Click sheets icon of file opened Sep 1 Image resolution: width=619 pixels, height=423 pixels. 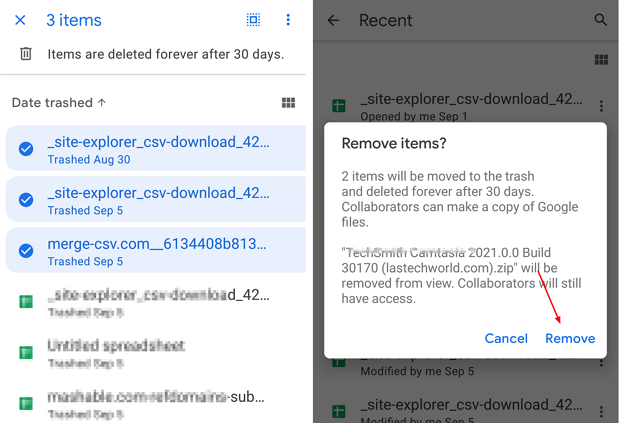(x=339, y=106)
